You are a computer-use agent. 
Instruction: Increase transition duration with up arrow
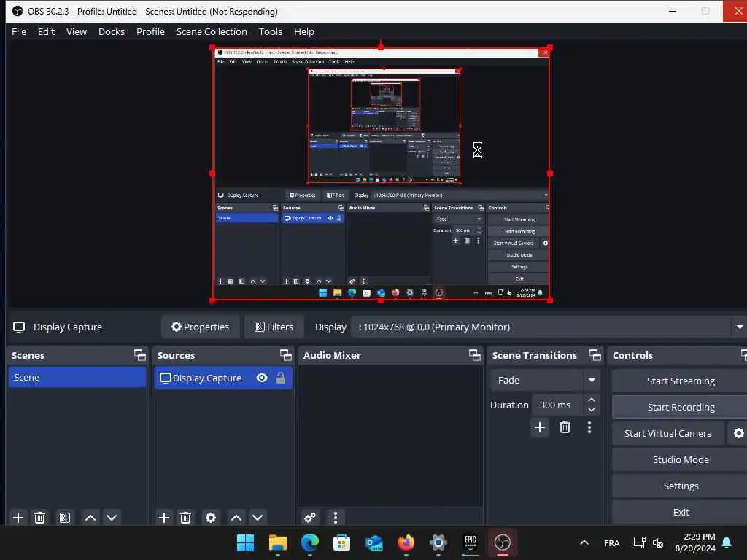(592, 400)
